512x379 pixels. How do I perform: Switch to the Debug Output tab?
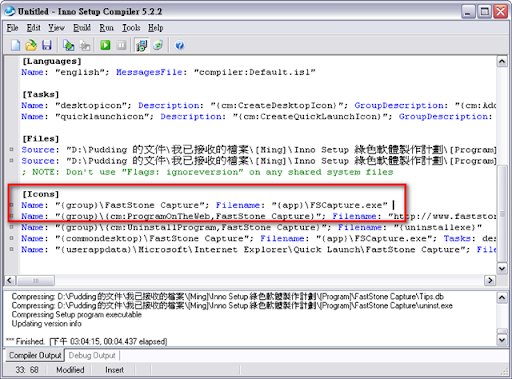(x=92, y=355)
